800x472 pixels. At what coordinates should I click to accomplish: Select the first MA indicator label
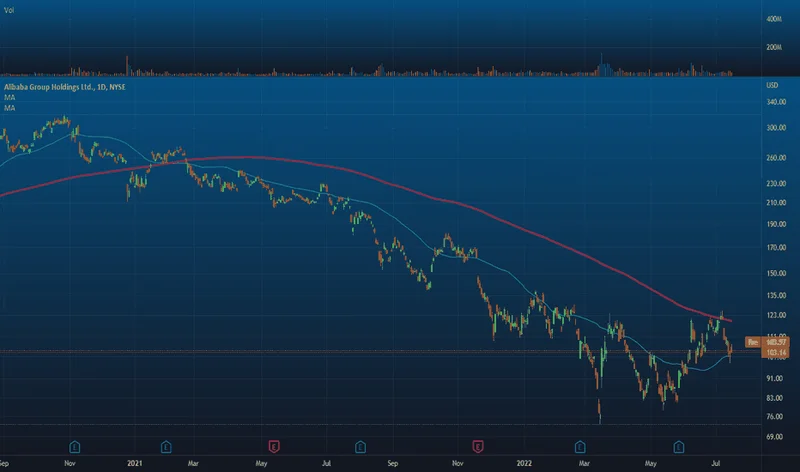(x=9, y=98)
